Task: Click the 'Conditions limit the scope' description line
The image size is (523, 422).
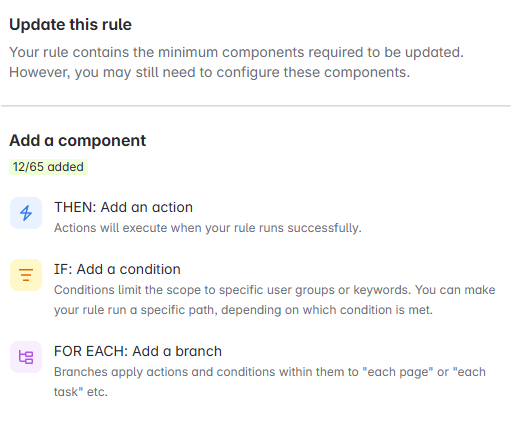Action: [275, 290]
